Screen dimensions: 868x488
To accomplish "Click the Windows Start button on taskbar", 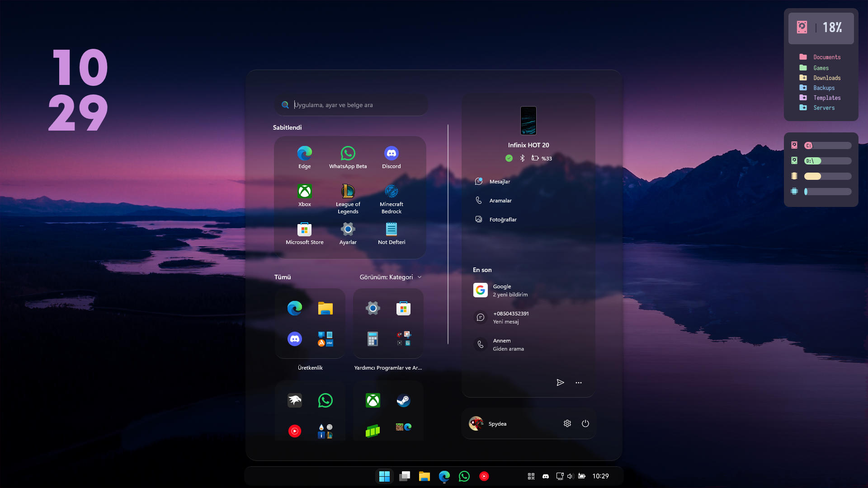I will pos(384,476).
